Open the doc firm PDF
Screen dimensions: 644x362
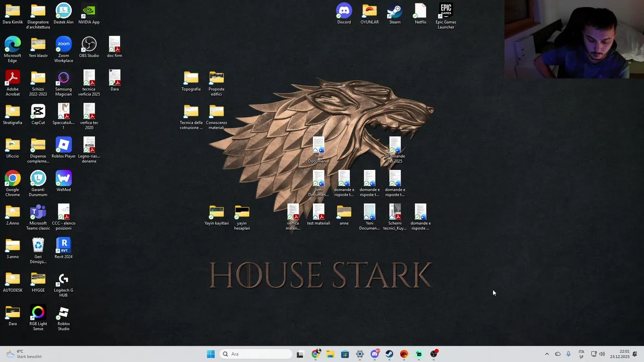click(115, 47)
